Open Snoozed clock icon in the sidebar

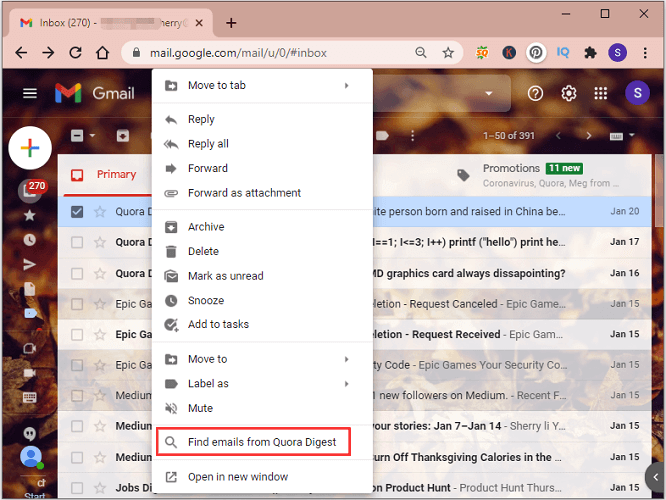(29, 240)
